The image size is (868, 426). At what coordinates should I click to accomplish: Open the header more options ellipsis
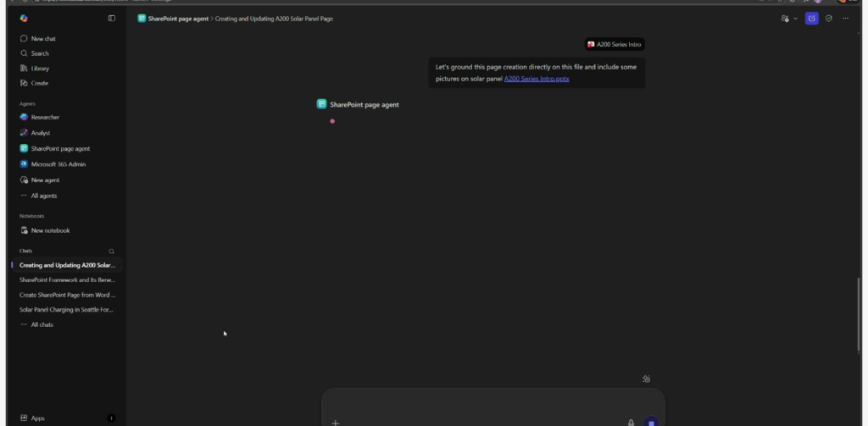click(845, 19)
